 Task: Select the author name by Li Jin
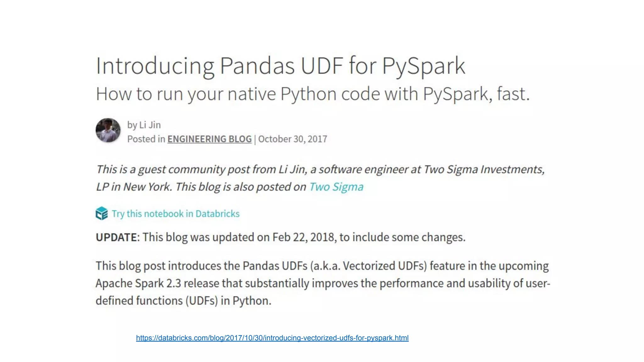tap(144, 125)
